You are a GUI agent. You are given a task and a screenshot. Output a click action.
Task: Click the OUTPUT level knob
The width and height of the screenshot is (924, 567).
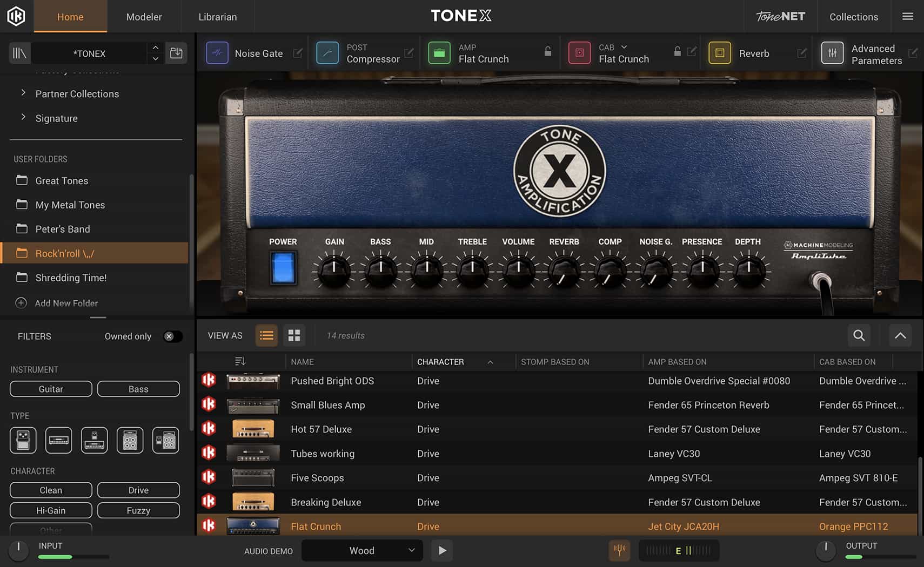pyautogui.click(x=826, y=550)
